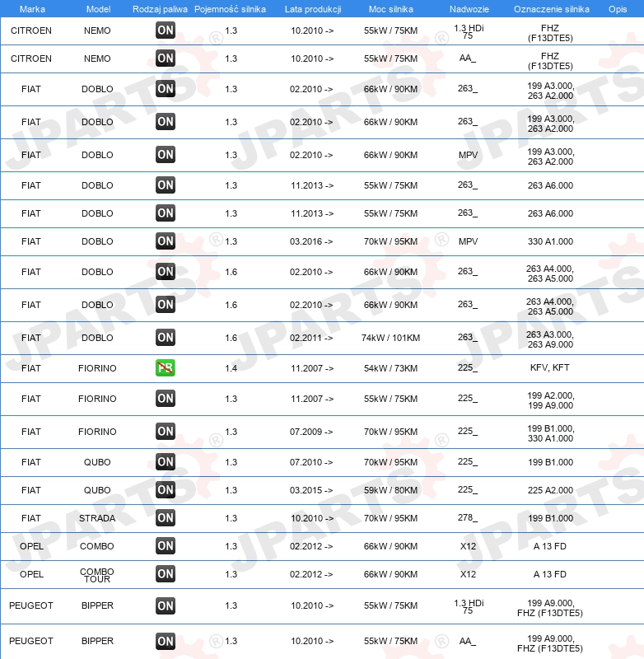Click the 07.2009 production date

click(x=311, y=432)
